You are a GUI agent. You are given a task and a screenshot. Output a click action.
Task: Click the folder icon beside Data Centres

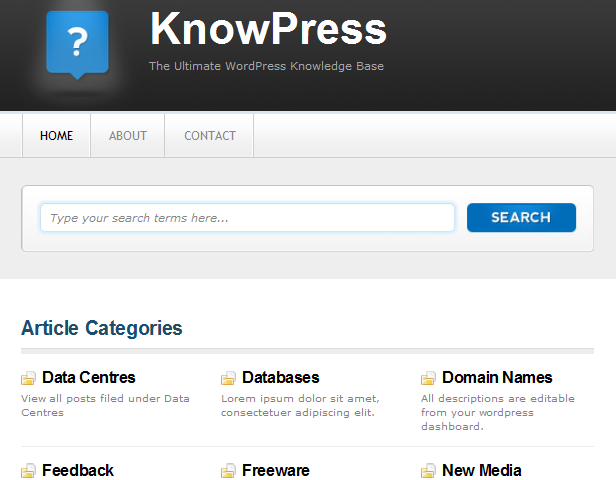click(x=28, y=378)
